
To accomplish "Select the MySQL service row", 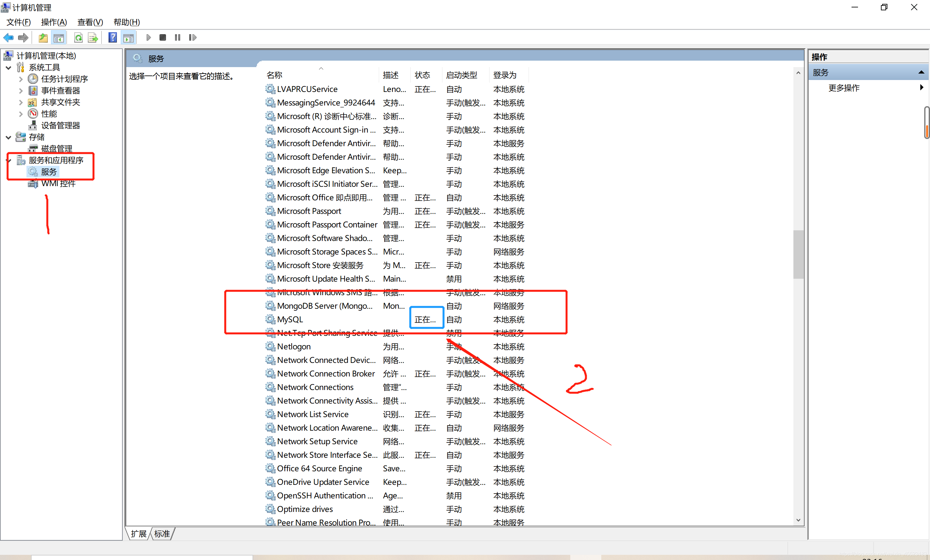I will pos(290,319).
